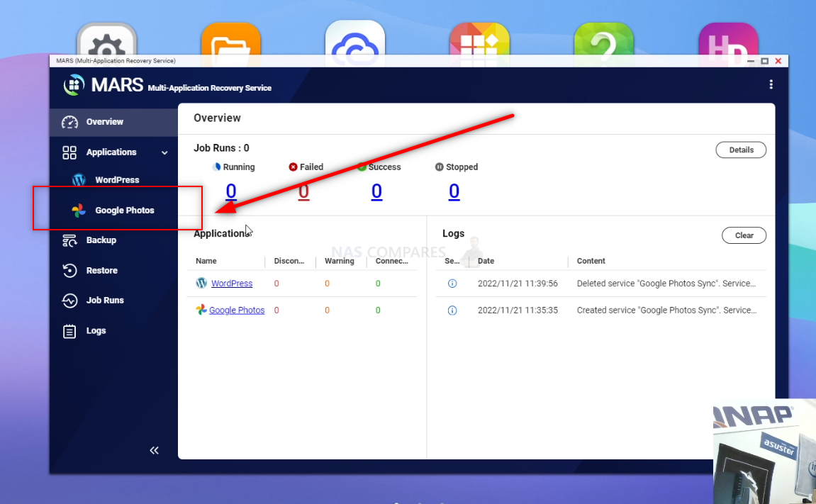Click Google Photos icon in Applications table

click(201, 310)
